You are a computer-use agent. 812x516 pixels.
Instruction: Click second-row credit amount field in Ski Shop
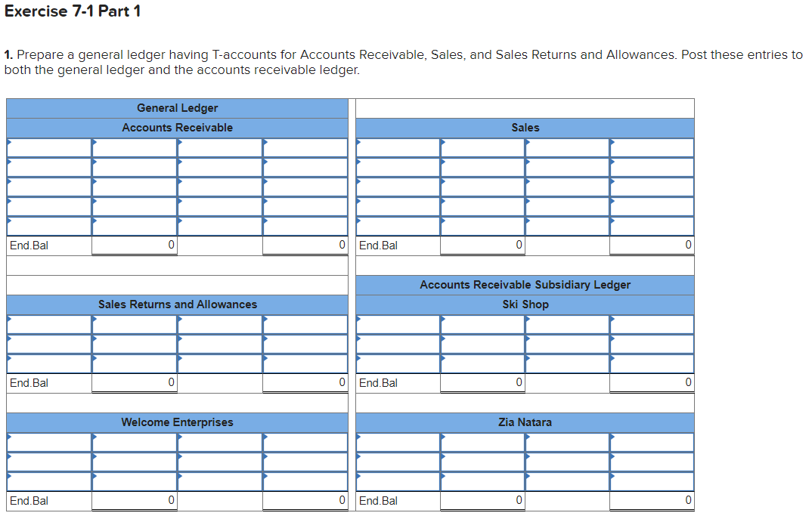pyautogui.click(x=652, y=345)
